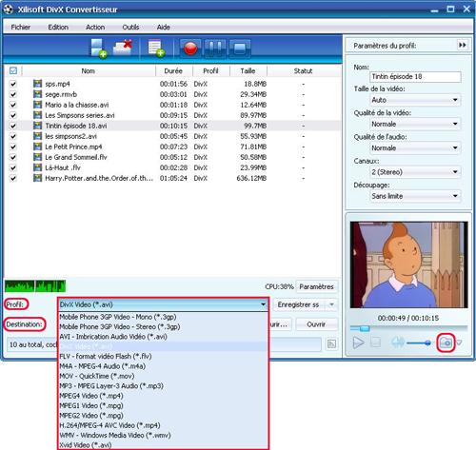
Task: Click the Add video file toolbar icon
Action: pyautogui.click(x=97, y=49)
